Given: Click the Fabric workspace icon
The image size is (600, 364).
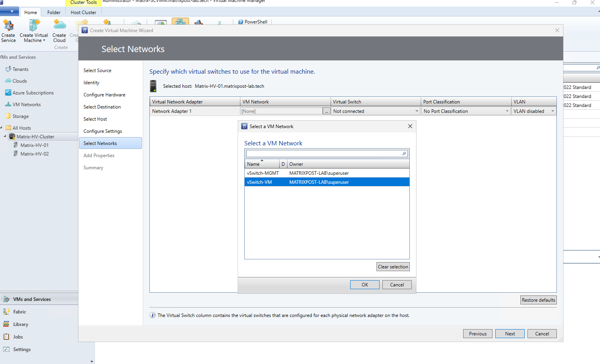Looking at the screenshot, I should point(6,312).
